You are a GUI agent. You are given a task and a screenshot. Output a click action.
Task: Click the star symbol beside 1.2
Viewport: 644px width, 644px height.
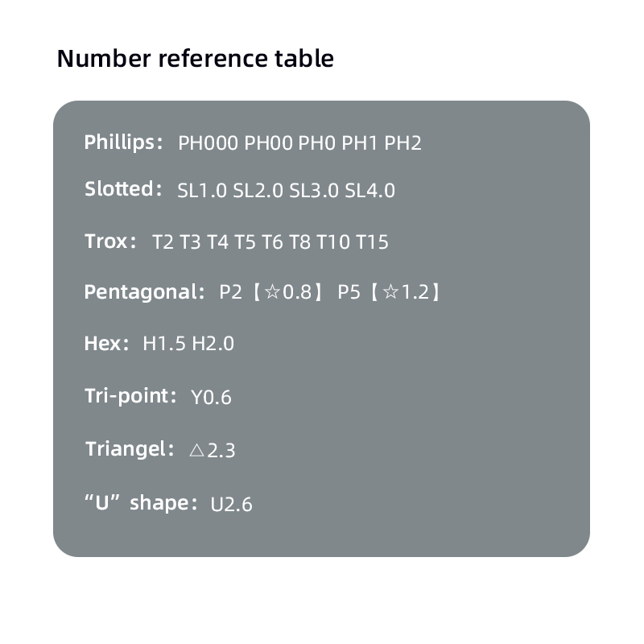point(391,291)
